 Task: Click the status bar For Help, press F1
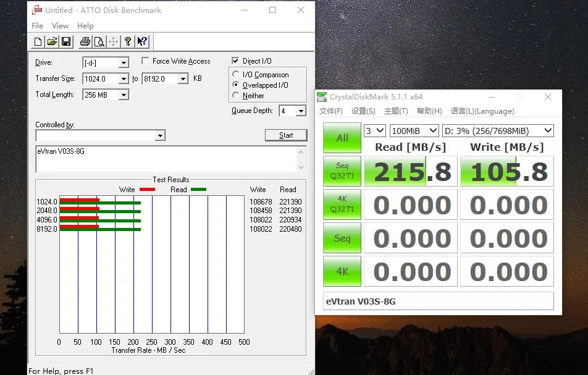(x=61, y=371)
